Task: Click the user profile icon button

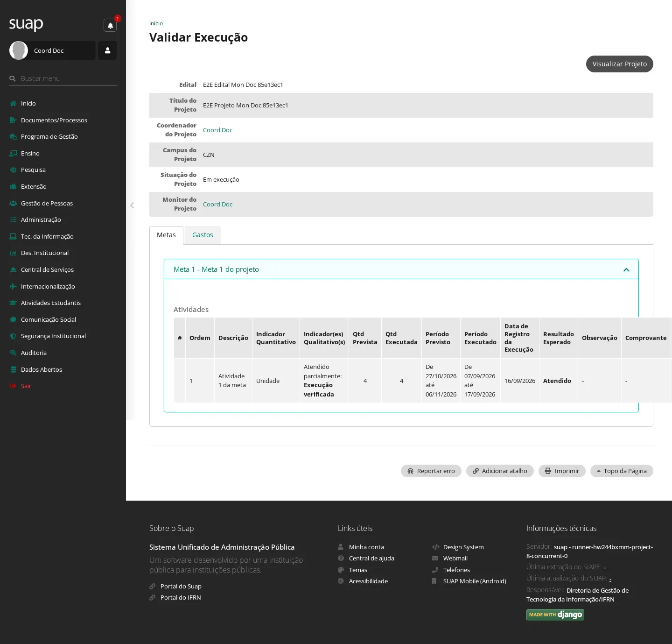Action: tap(107, 50)
